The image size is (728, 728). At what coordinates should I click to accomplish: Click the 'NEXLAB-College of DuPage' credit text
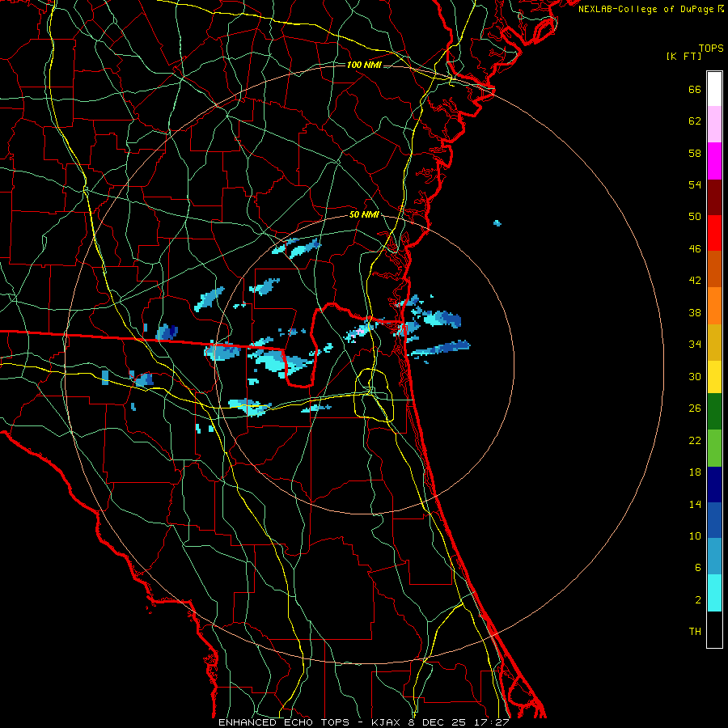point(645,9)
